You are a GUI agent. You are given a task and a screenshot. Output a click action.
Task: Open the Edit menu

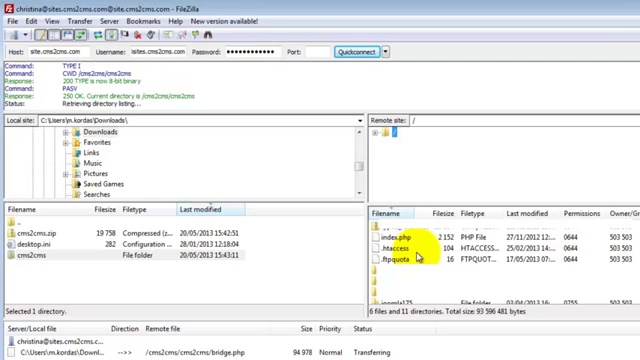(31, 21)
